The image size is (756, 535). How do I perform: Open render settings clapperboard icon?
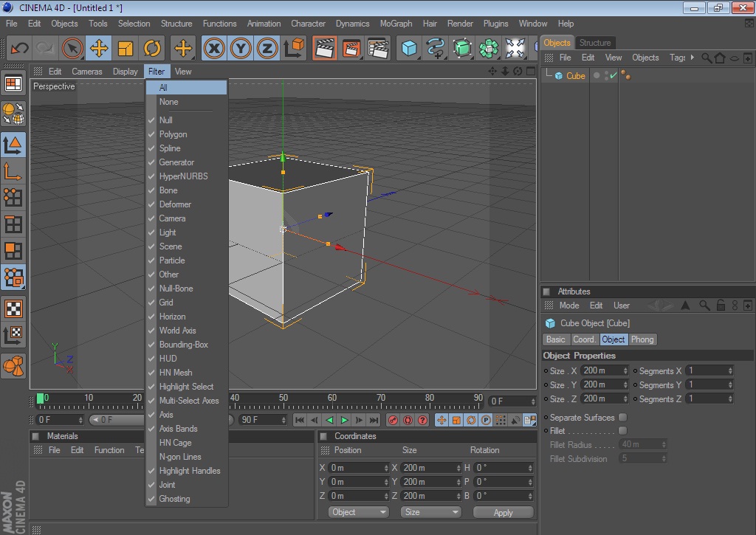point(379,48)
